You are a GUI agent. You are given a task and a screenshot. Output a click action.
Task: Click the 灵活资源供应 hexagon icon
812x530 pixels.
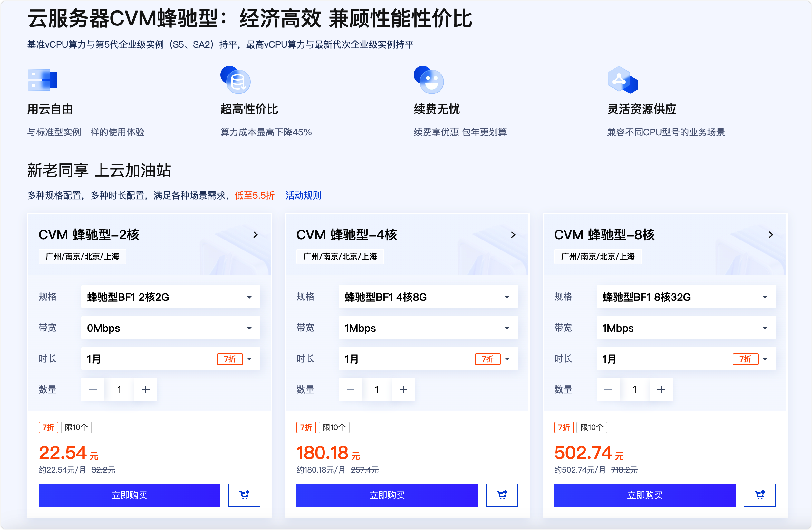tap(623, 80)
